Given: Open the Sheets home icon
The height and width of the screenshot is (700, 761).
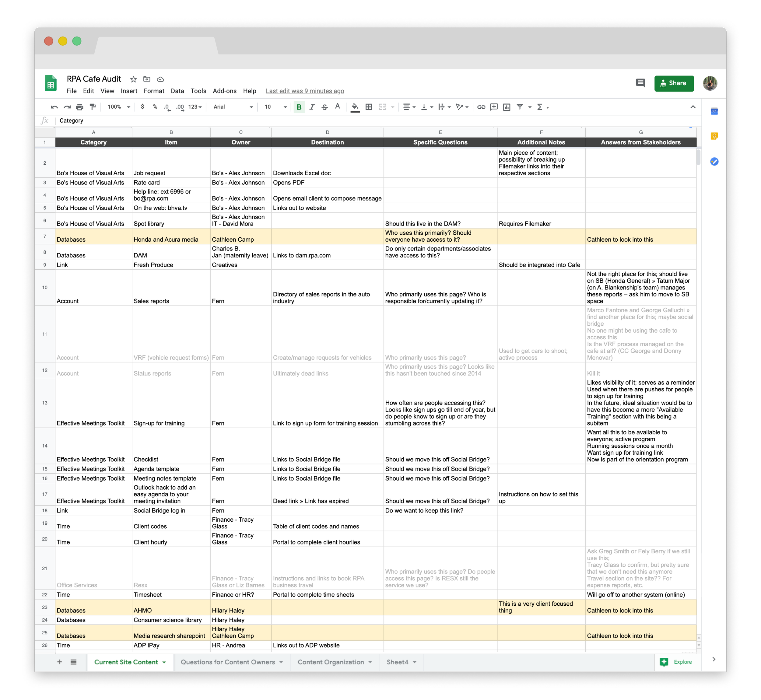Looking at the screenshot, I should (x=51, y=83).
